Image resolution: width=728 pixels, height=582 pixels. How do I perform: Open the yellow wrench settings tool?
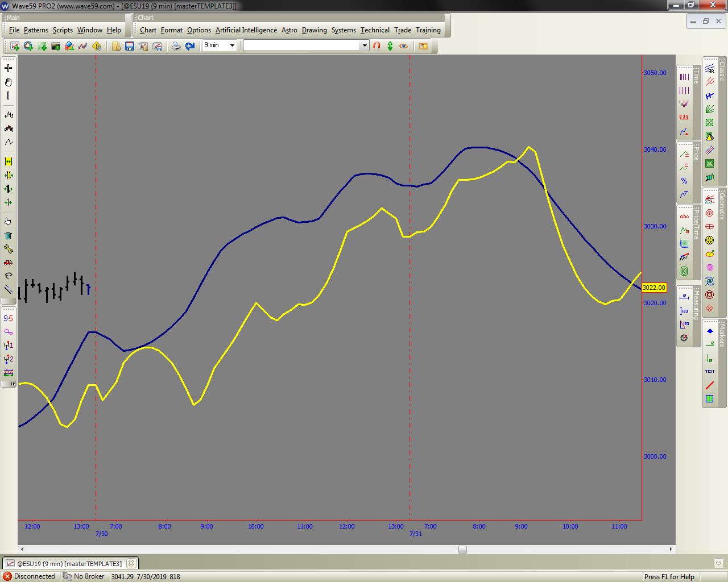[x=9, y=249]
